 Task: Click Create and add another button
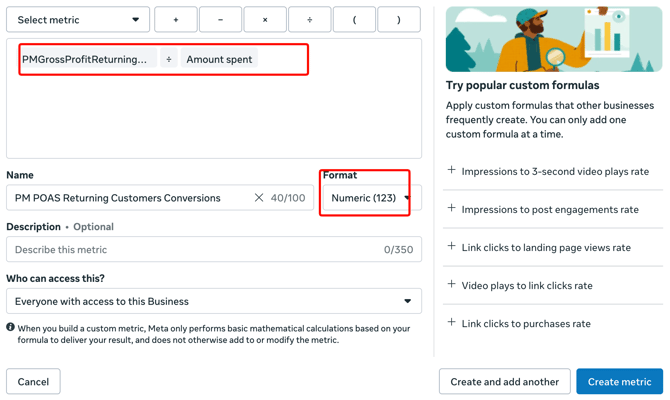click(505, 381)
